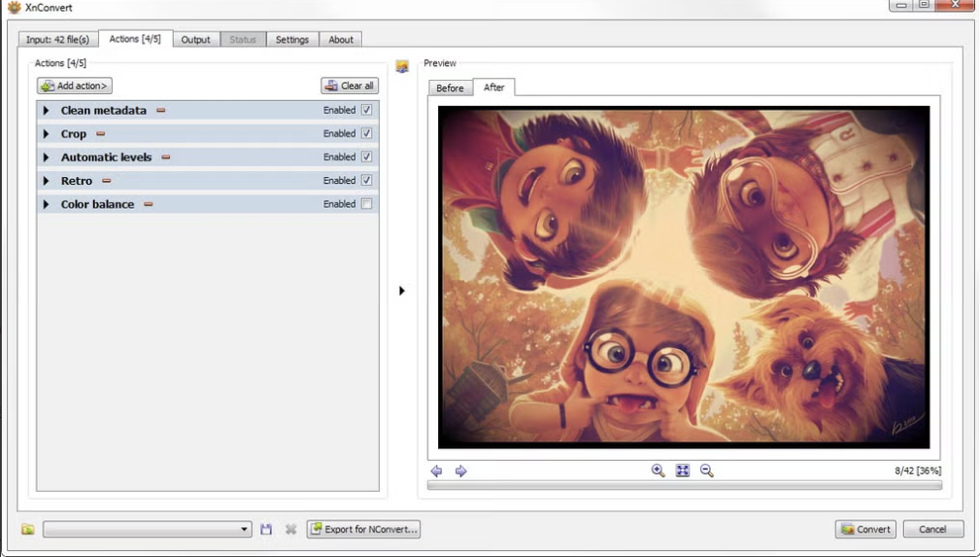This screenshot has width=980, height=557.
Task: Expand the Automatic levels action settings
Action: click(x=46, y=157)
